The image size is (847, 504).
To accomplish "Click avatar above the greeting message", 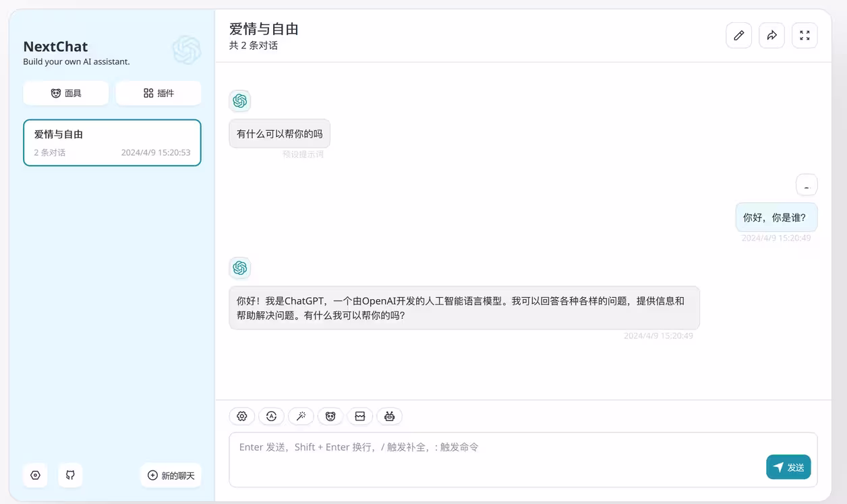I will [239, 101].
